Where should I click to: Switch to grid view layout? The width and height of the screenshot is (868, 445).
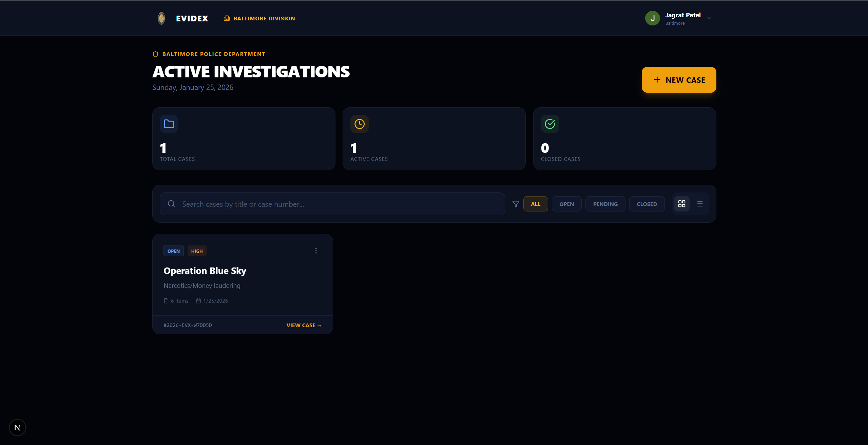click(681, 204)
